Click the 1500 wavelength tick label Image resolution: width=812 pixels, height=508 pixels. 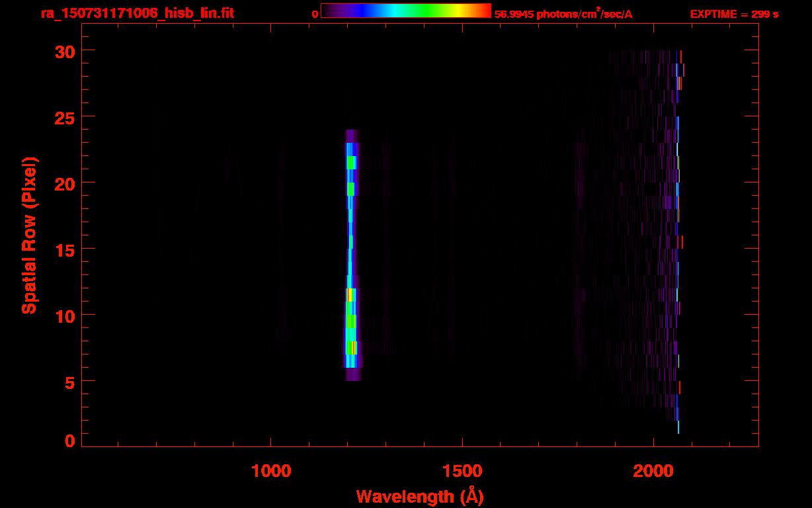[x=462, y=470]
